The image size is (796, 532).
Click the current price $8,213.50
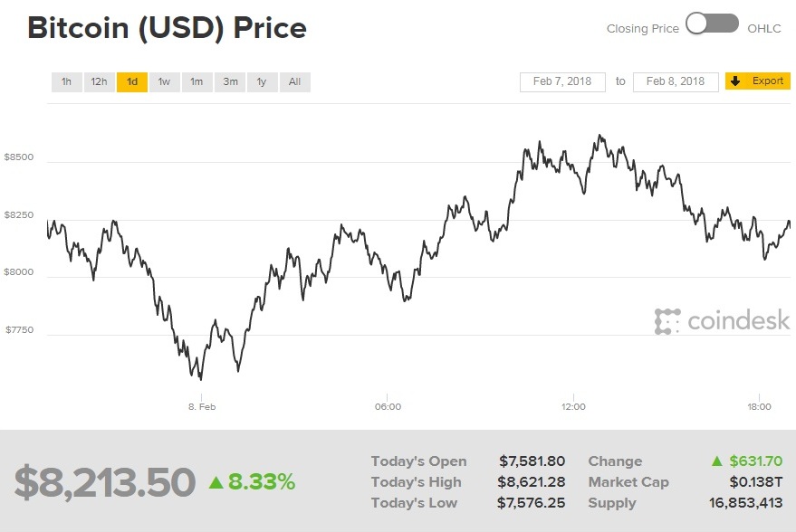coord(104,482)
